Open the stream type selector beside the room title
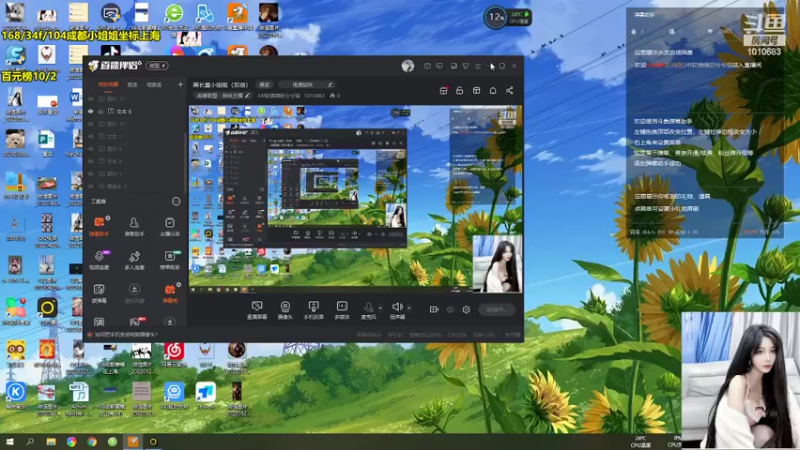The height and width of the screenshot is (450, 800). 307,85
